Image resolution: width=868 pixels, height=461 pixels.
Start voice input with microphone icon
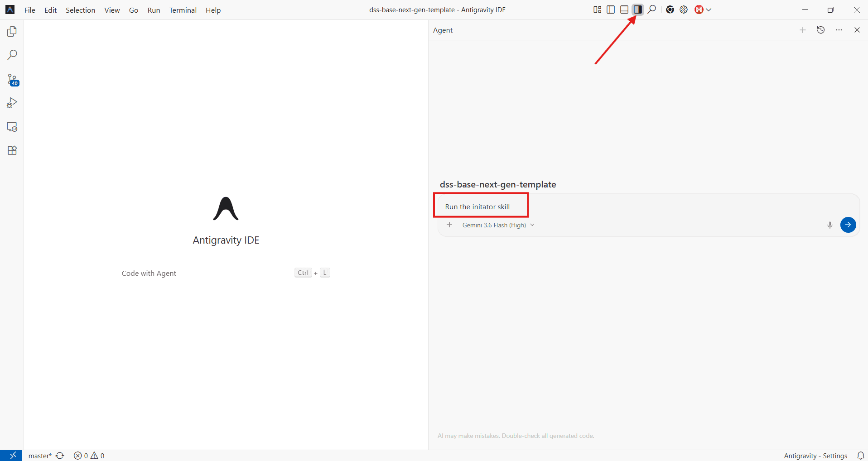click(830, 225)
